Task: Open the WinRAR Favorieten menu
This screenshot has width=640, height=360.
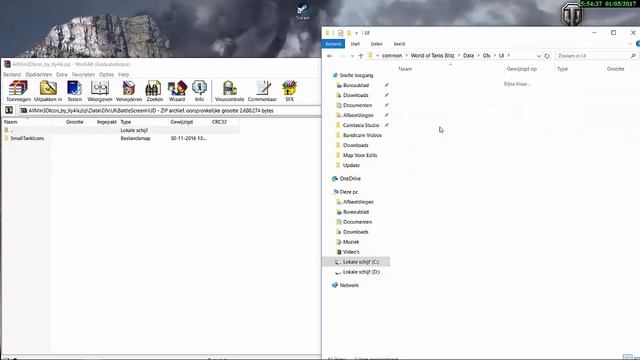Action: point(83,75)
